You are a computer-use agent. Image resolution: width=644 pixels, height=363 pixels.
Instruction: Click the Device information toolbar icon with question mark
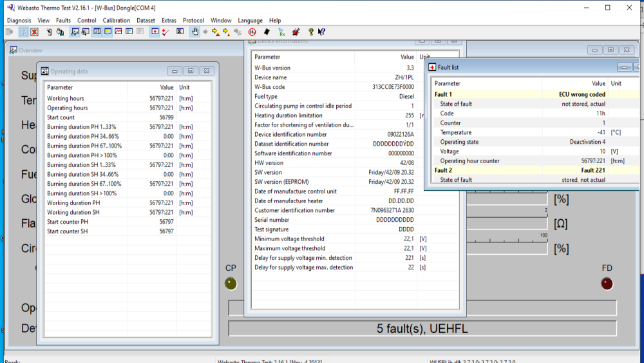tap(108, 32)
